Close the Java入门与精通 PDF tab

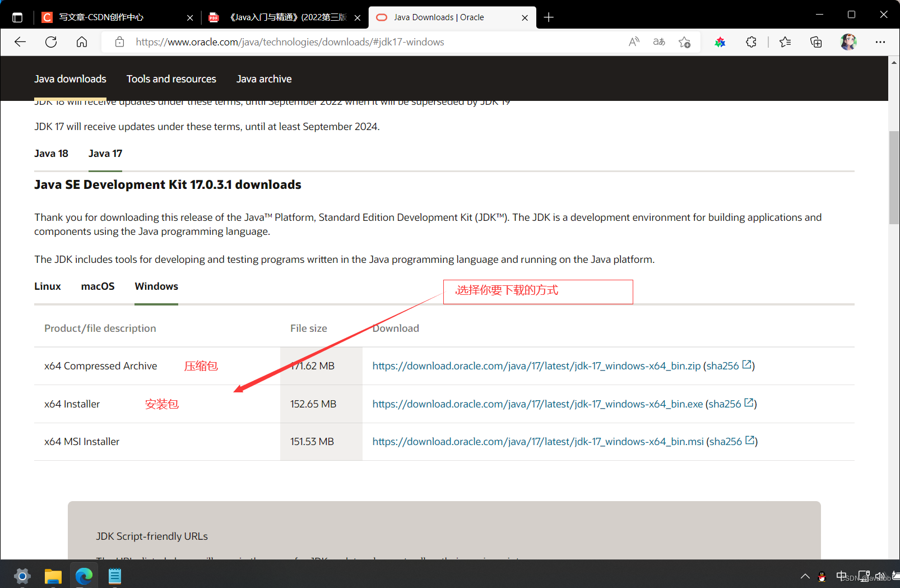coord(358,18)
